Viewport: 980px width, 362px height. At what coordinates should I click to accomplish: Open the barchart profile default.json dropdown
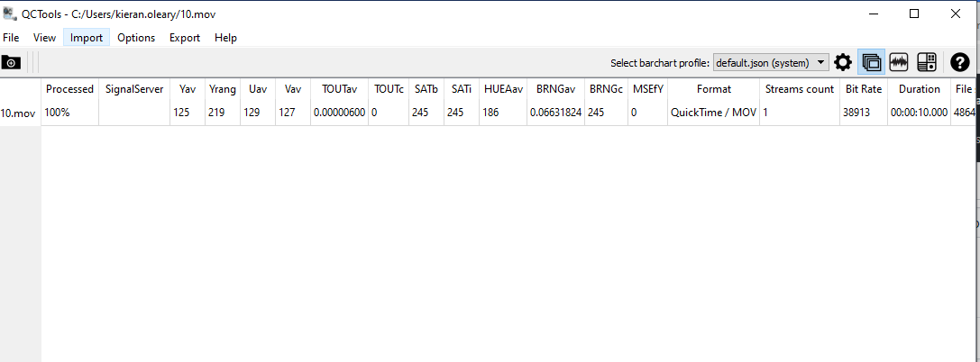771,62
